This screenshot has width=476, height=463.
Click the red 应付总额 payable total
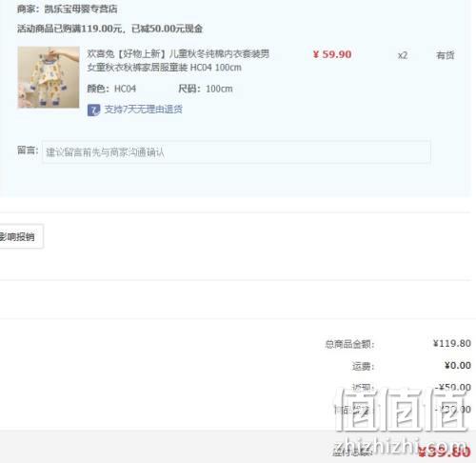(x=444, y=452)
